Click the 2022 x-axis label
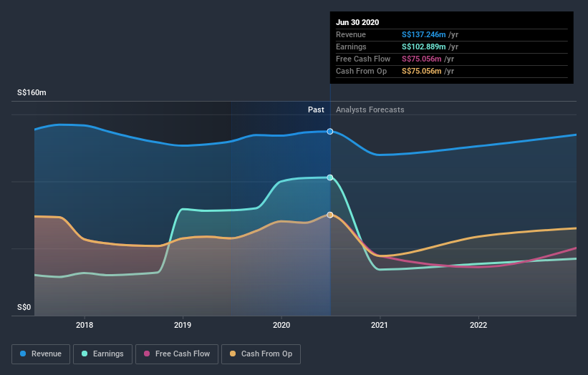This screenshot has height=375, width=588. click(x=478, y=325)
